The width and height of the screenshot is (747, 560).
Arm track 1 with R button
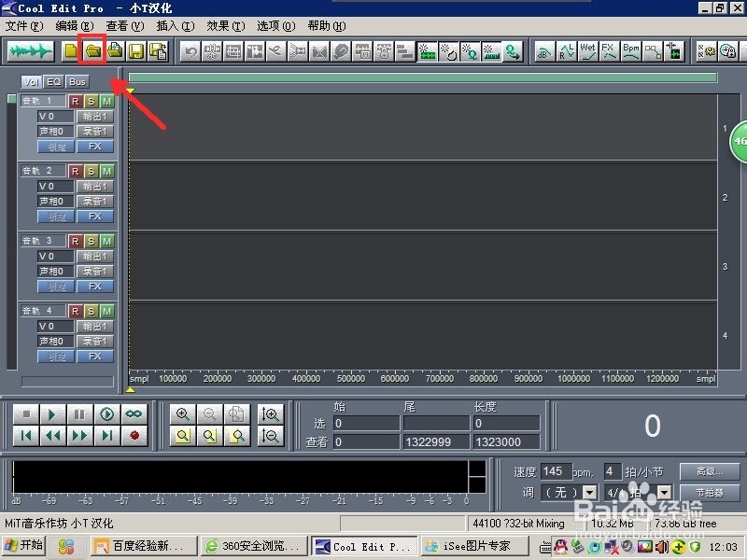pyautogui.click(x=75, y=101)
